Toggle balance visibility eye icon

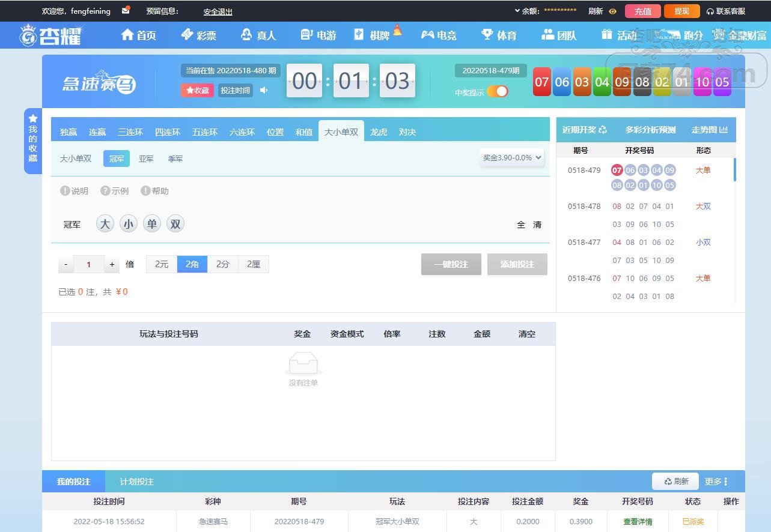pyautogui.click(x=612, y=11)
